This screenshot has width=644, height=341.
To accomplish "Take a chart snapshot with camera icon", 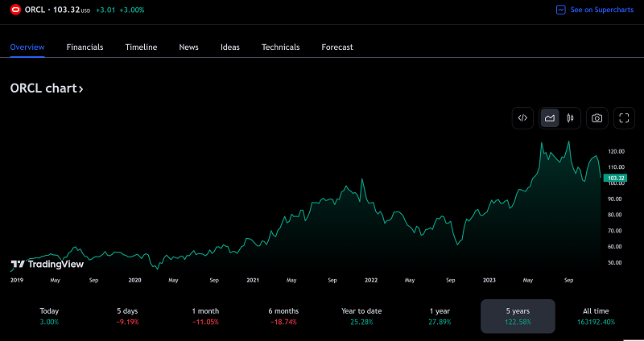I will point(597,118).
